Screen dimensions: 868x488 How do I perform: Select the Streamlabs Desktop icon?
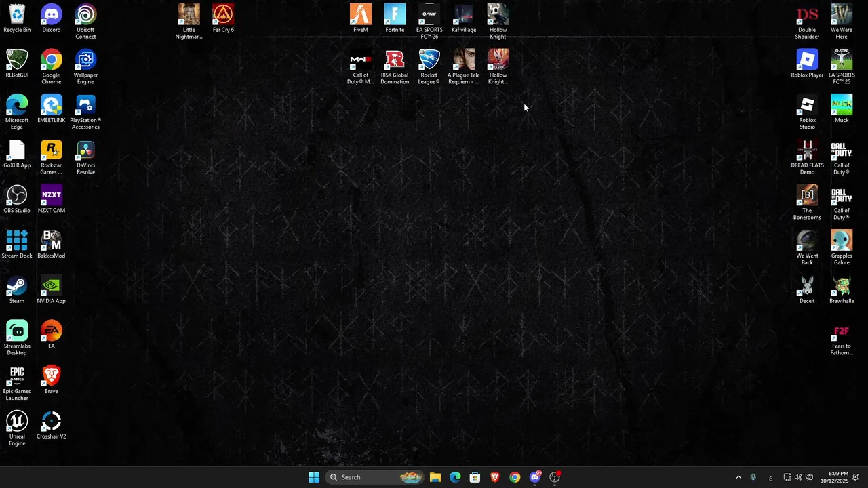pyautogui.click(x=17, y=338)
